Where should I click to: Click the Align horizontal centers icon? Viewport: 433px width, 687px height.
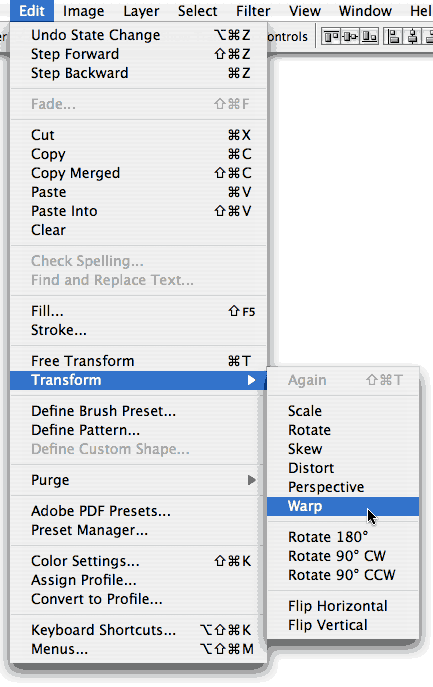(412, 37)
